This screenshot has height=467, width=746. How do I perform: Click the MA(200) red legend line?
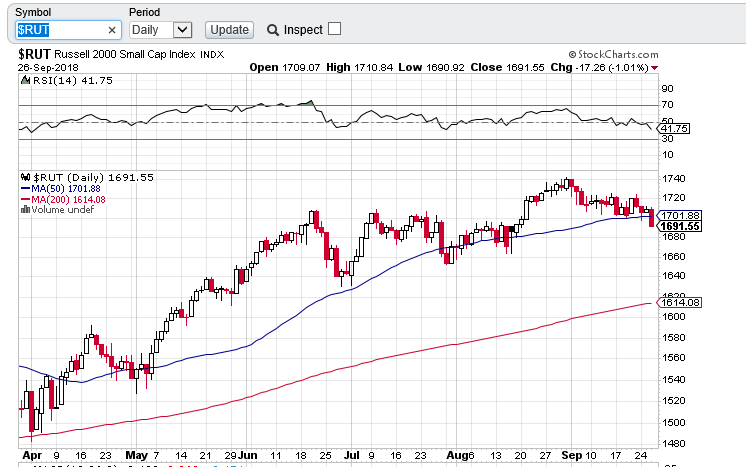(x=25, y=200)
